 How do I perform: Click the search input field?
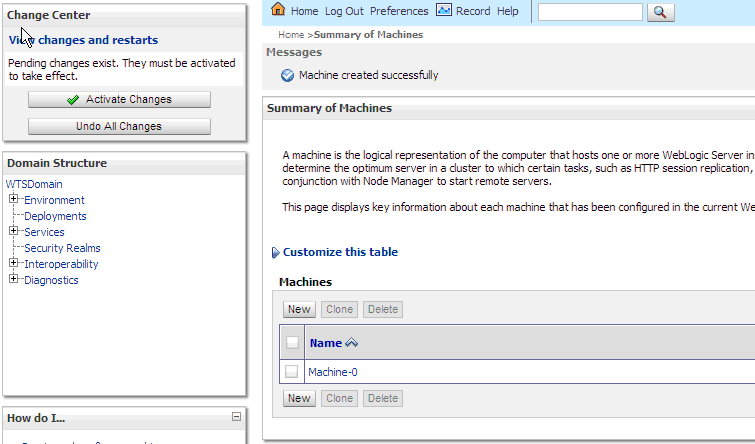[590, 12]
